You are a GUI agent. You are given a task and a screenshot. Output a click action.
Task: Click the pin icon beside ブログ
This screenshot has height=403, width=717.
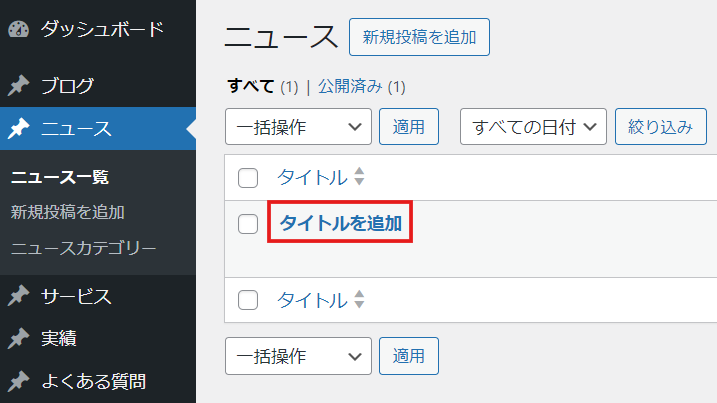pos(18,86)
